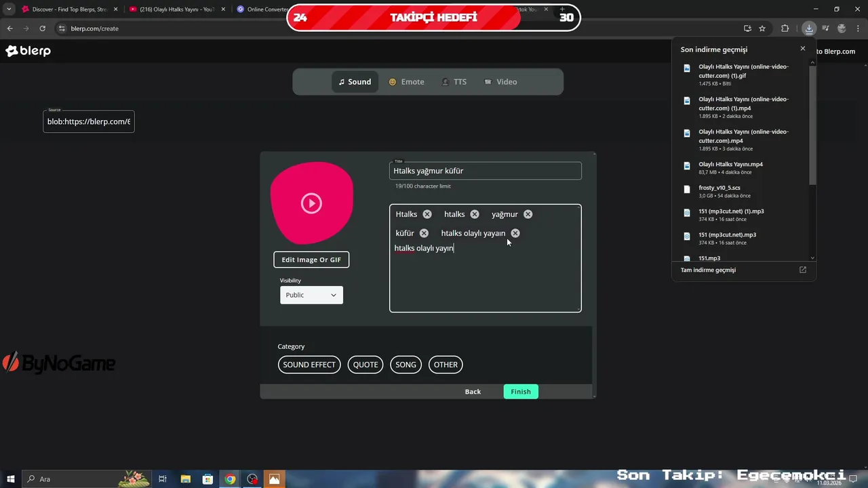Screen dimensions: 868x488
Task: Open OBS Studio from taskbar
Action: (252, 479)
